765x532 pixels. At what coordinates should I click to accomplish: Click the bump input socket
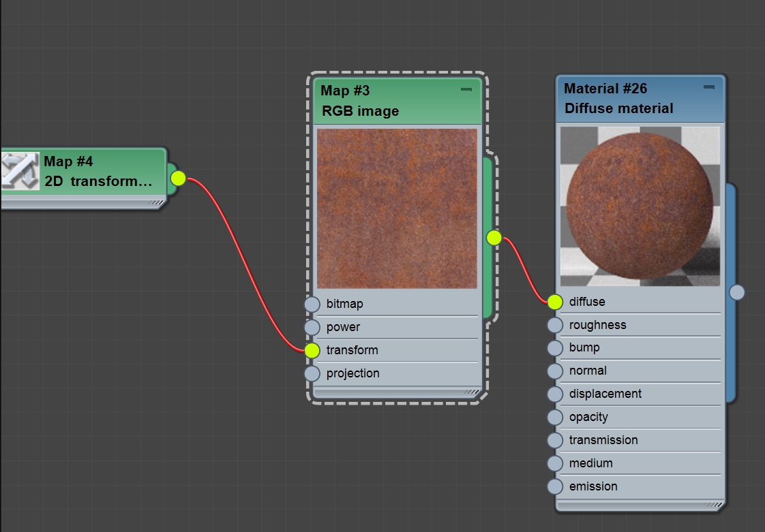[x=555, y=348]
